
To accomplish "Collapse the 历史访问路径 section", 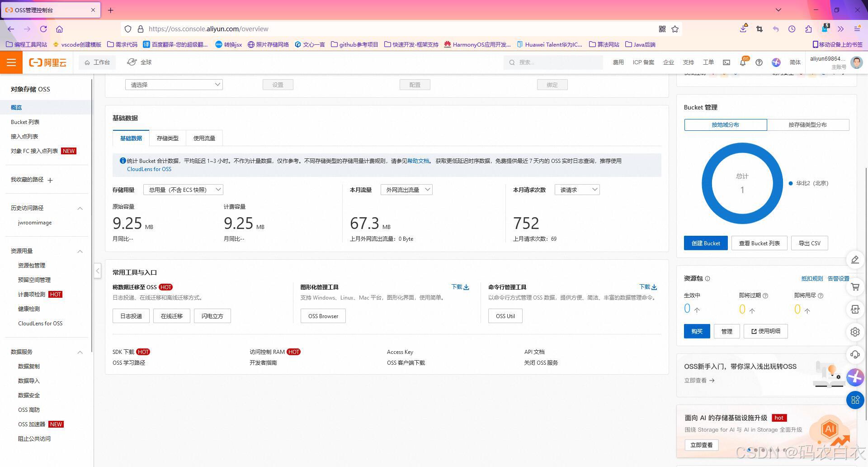I will 80,208.
